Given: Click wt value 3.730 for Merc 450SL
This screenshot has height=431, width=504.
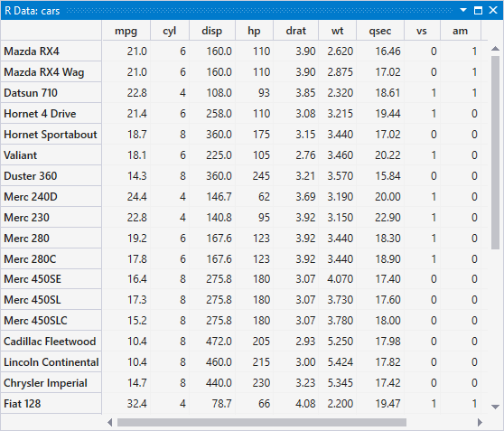Looking at the screenshot, I should tap(341, 300).
